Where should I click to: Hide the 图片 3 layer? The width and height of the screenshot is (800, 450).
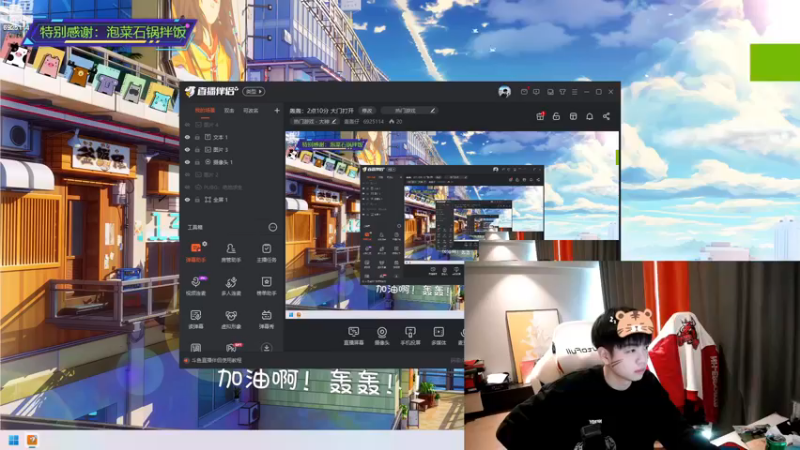pos(187,149)
